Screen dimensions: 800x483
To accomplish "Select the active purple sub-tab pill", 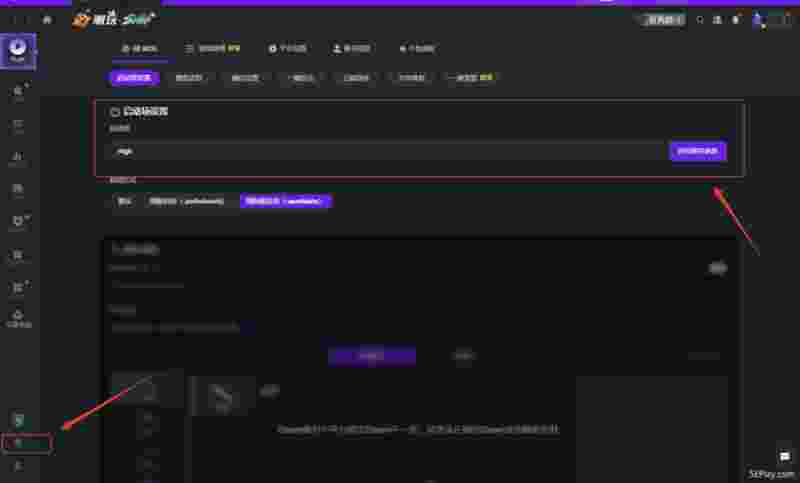I will (133, 77).
